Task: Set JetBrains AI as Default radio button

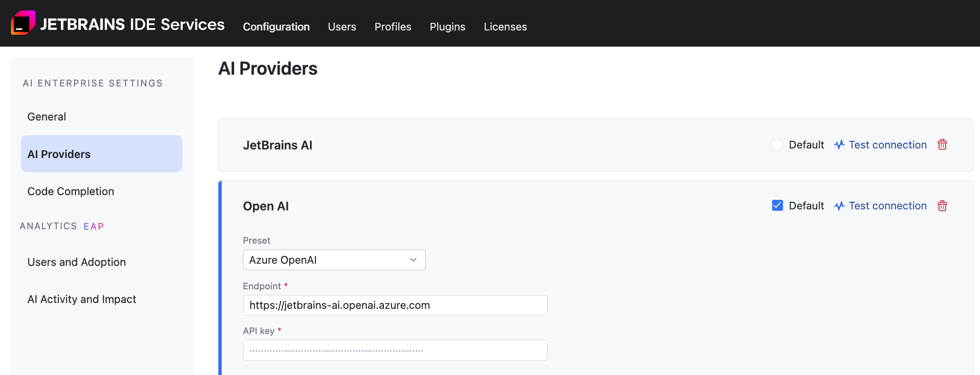Action: (x=776, y=145)
